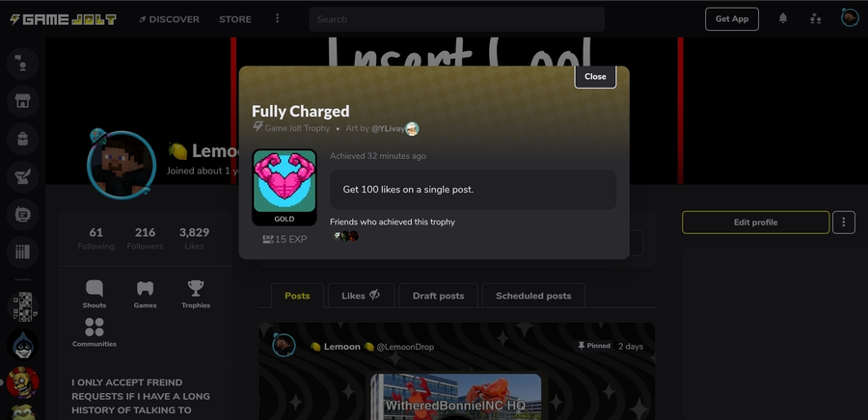
Task: Open the Shouts icon on profile
Action: coord(95,294)
